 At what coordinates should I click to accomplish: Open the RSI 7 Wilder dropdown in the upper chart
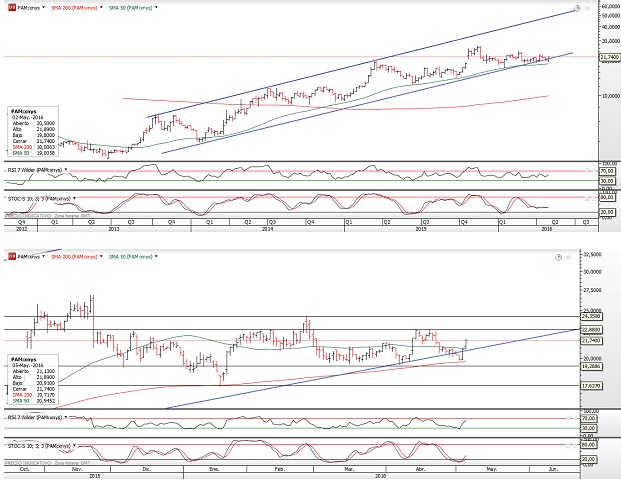click(66, 170)
